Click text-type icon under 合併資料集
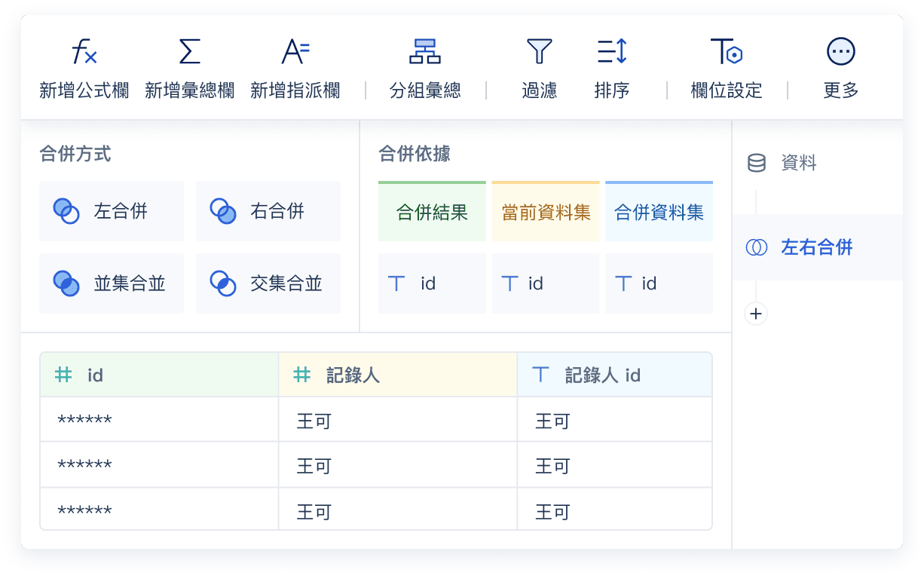This screenshot has height=576, width=924. coord(623,283)
